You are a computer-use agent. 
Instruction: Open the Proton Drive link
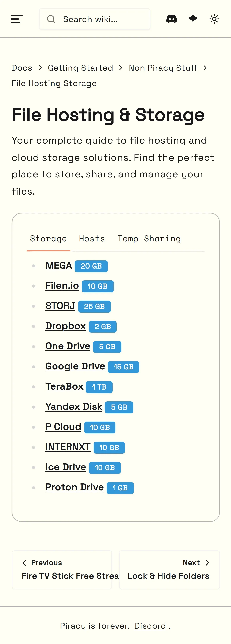coord(74,487)
